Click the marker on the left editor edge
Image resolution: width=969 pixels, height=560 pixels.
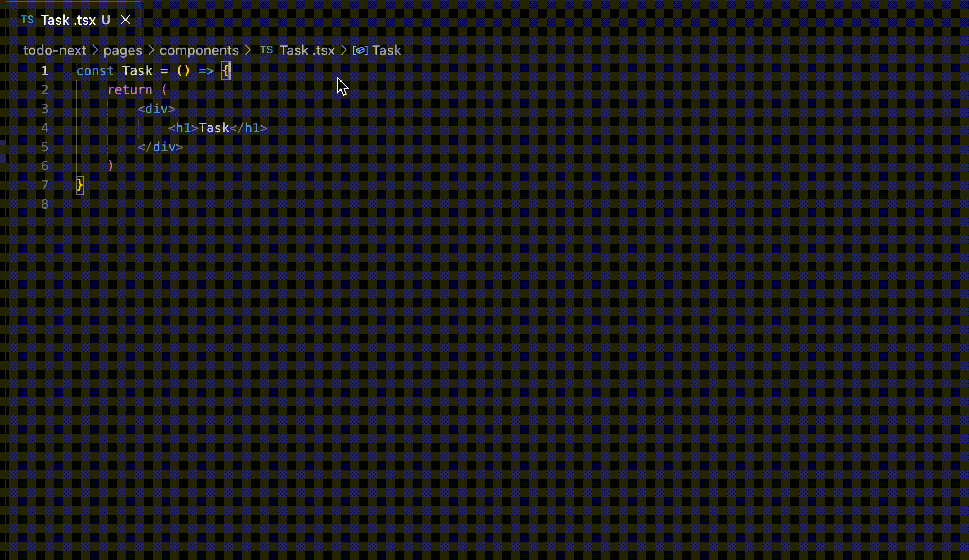[3, 151]
